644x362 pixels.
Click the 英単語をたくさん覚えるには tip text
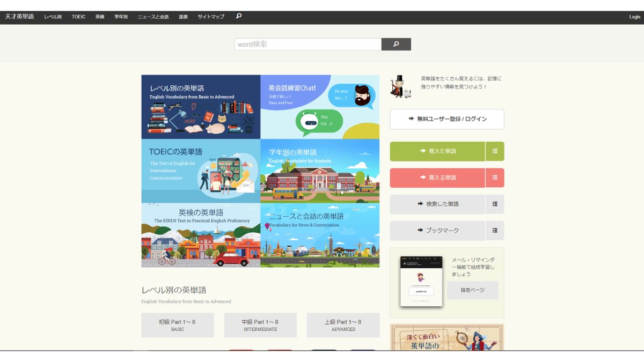pyautogui.click(x=461, y=83)
